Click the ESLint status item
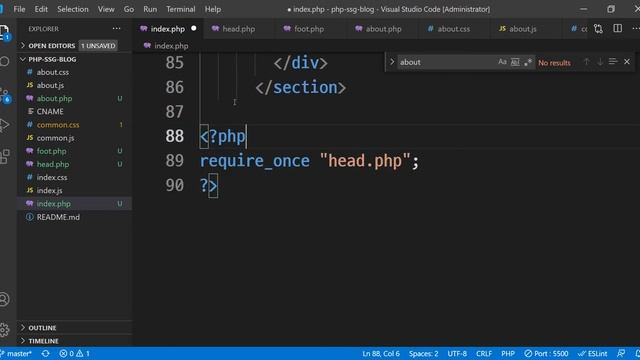 593,353
